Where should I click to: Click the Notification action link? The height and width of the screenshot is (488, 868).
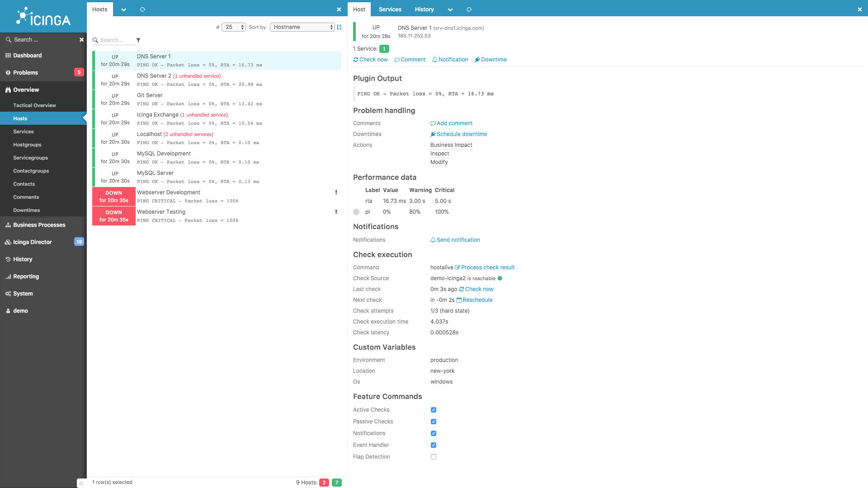[x=450, y=60]
